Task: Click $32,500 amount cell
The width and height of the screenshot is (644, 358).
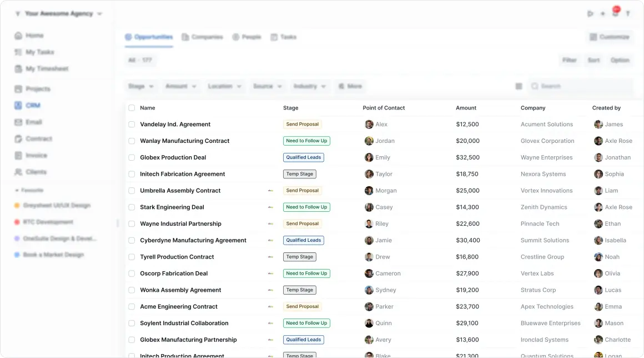Action: point(467,157)
